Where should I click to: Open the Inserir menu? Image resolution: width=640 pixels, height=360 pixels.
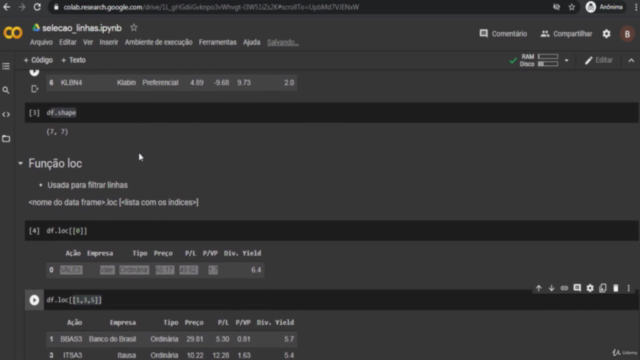[x=109, y=42]
